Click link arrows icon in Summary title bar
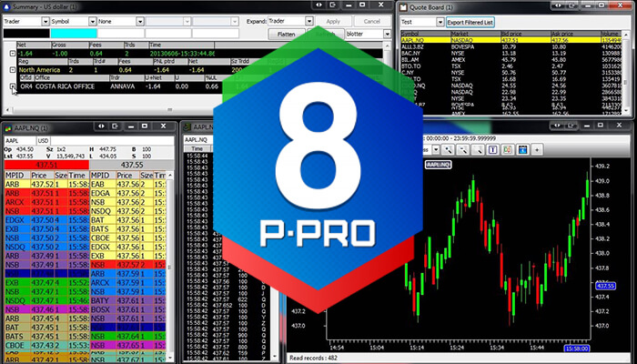637x364 pixels. (318, 5)
